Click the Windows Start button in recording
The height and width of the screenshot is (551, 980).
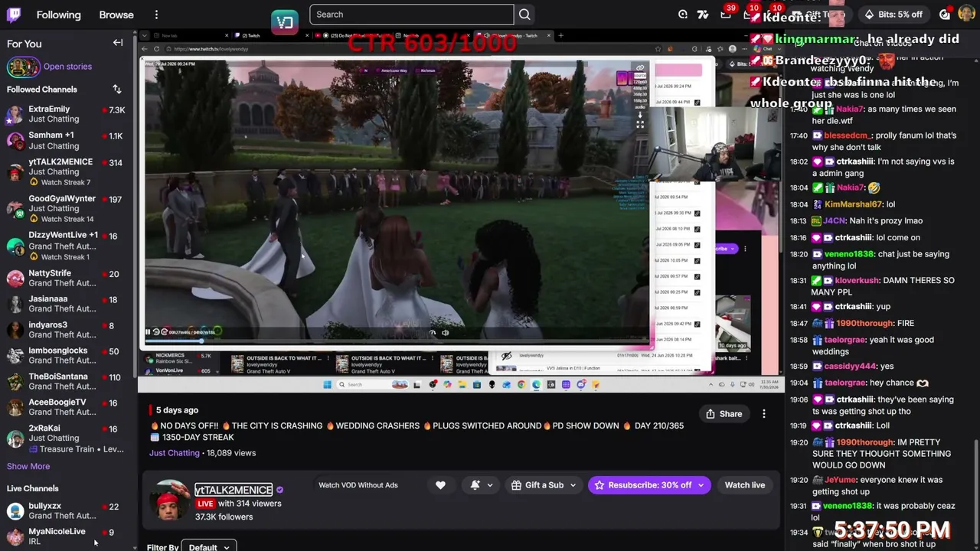click(327, 384)
